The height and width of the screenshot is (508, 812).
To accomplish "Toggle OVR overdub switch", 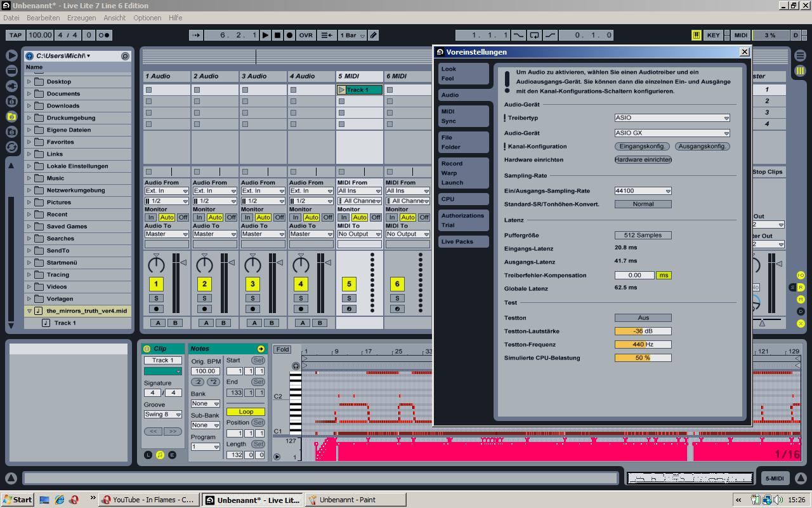I will coord(306,36).
